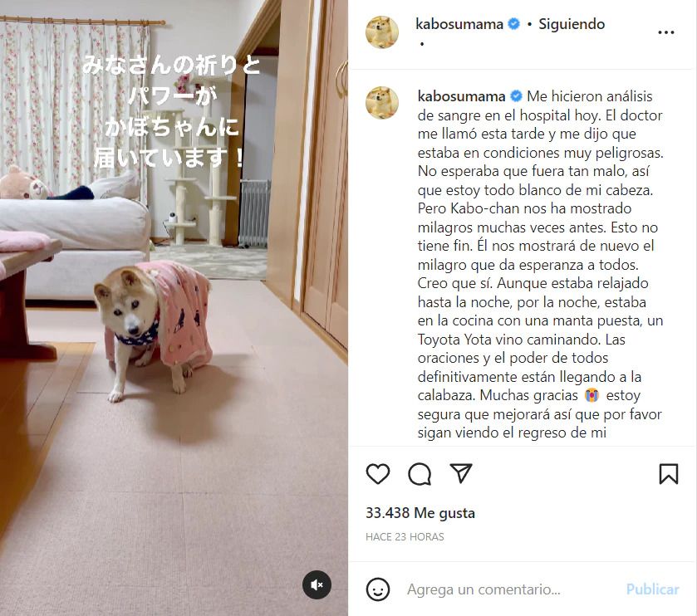Click the HACE 23 HORAS timestamp

click(x=405, y=537)
